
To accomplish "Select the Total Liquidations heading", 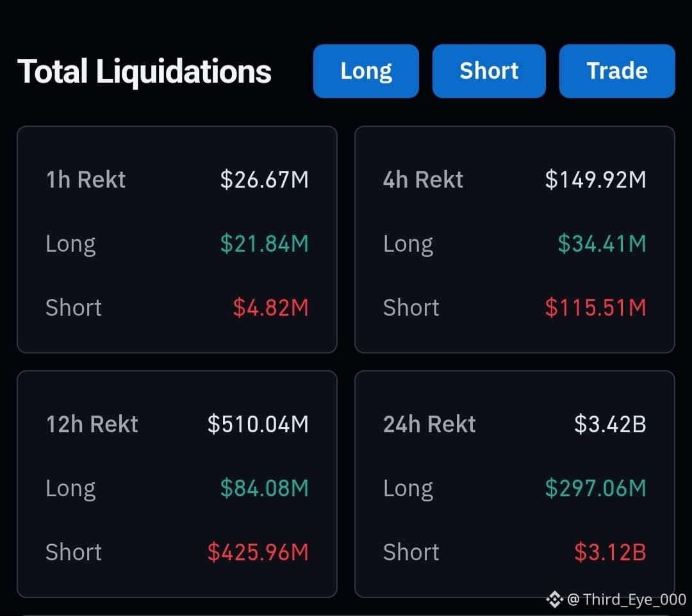I will [144, 72].
